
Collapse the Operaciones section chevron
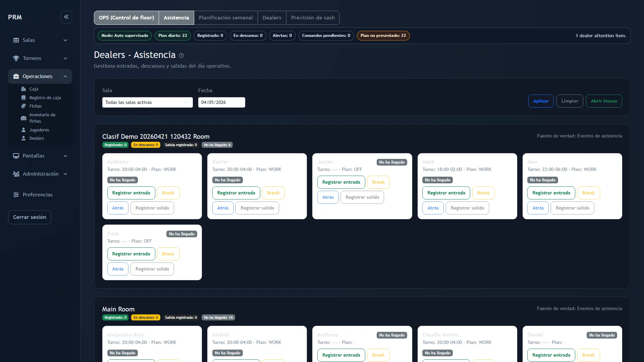[65, 76]
